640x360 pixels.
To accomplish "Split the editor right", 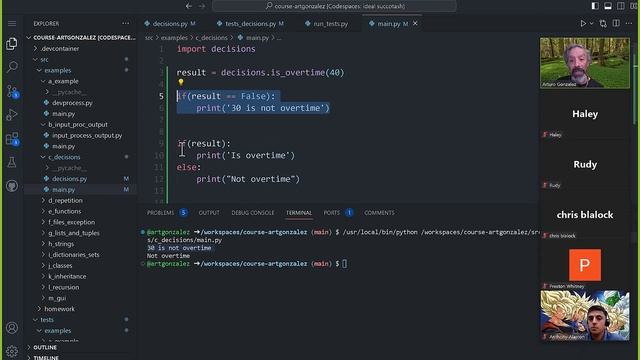I will (616, 24).
